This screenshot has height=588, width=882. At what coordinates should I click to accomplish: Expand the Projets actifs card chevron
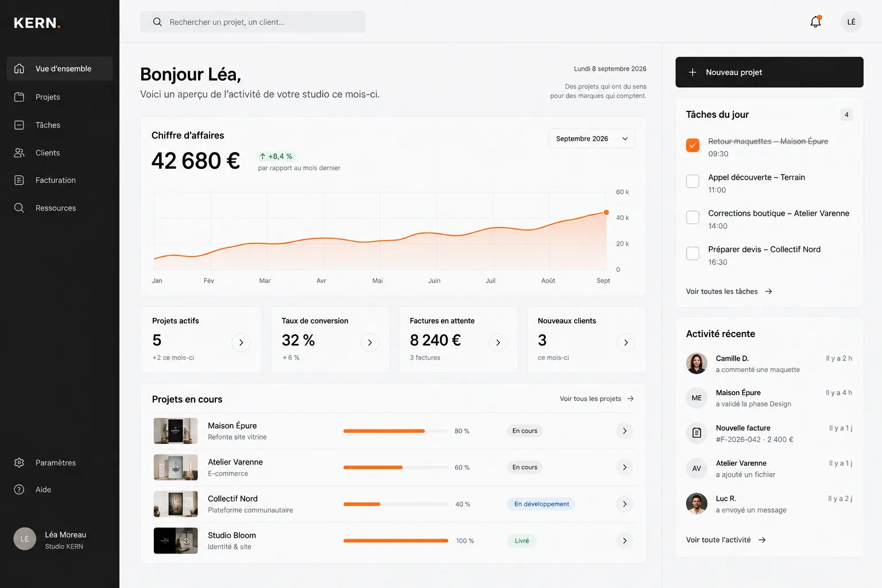(241, 343)
